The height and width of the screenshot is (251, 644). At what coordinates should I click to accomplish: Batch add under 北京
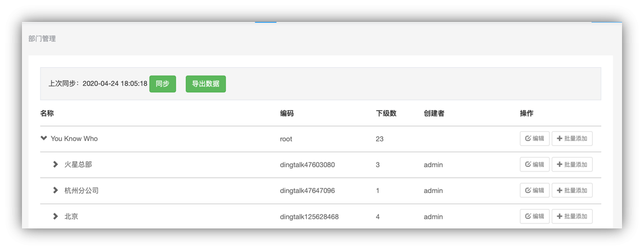click(572, 216)
